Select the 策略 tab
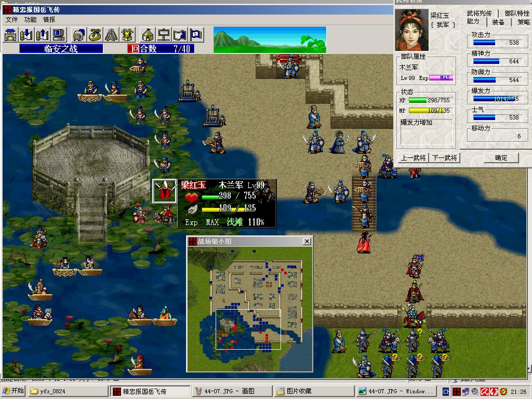This screenshot has height=399, width=532. pos(523,22)
